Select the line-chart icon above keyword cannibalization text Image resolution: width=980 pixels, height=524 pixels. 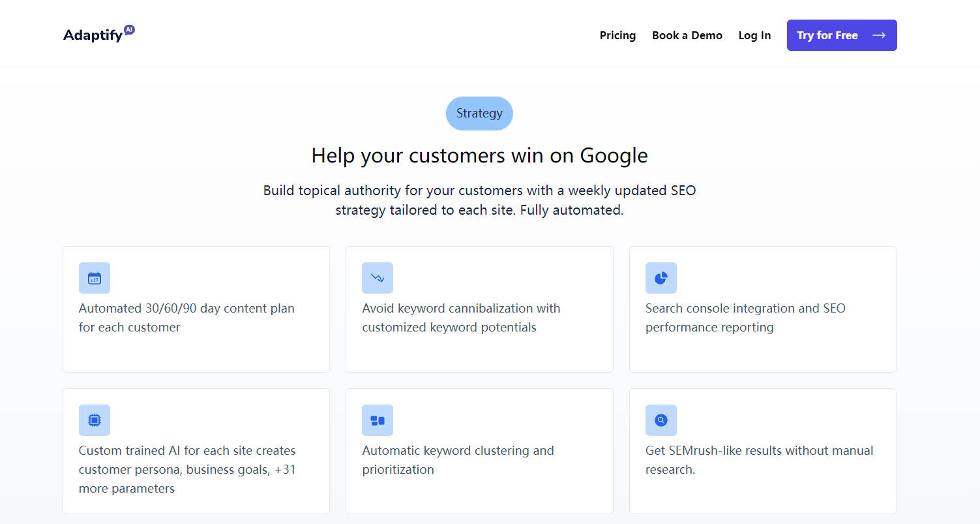point(377,278)
